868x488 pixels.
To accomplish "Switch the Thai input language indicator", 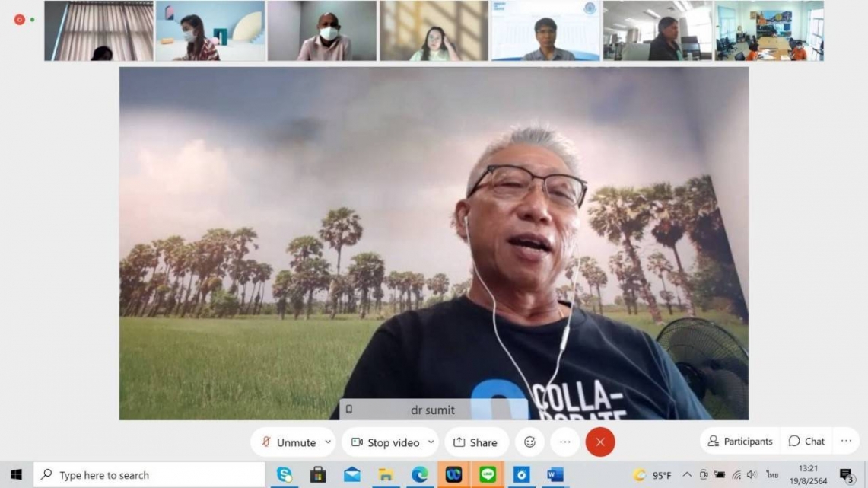I will click(x=772, y=475).
